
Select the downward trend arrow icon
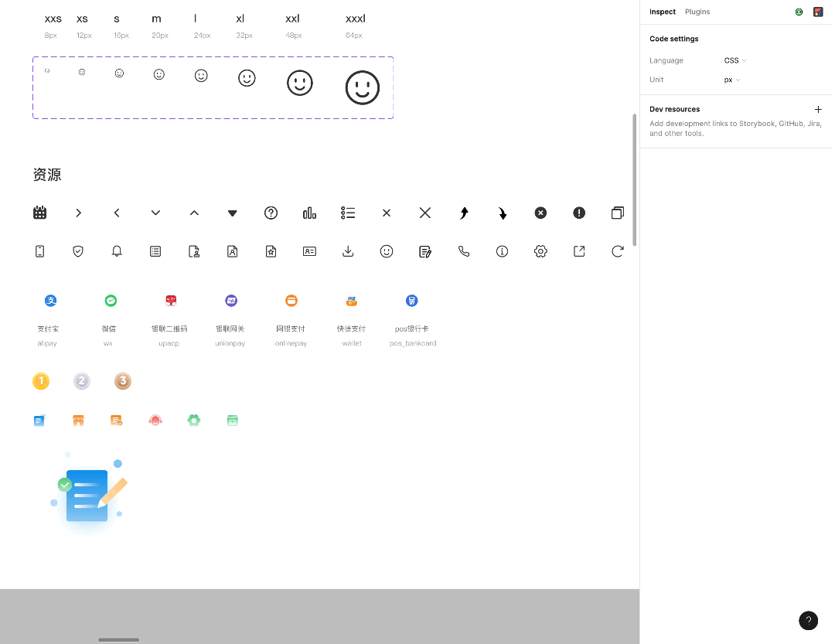(503, 213)
